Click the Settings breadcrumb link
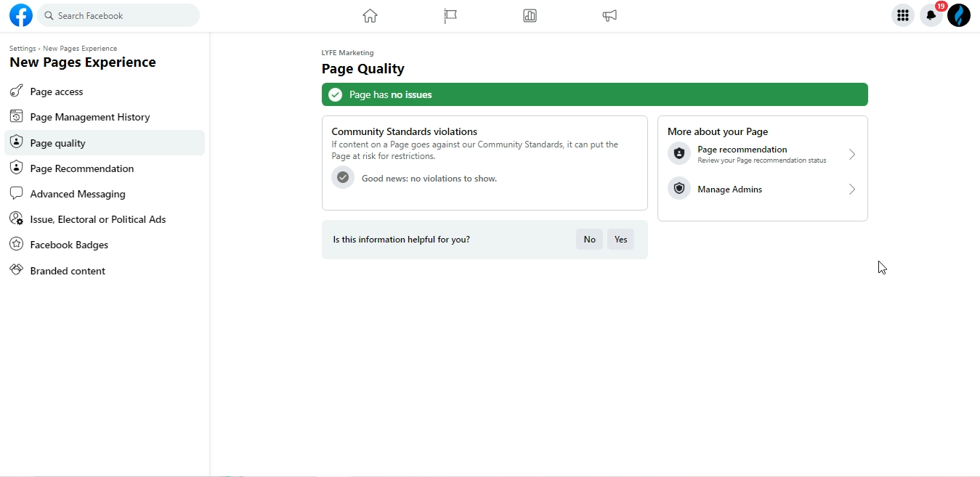 [23, 49]
